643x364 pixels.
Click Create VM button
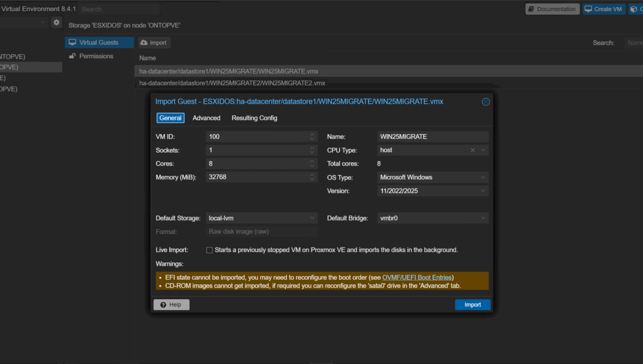click(603, 9)
